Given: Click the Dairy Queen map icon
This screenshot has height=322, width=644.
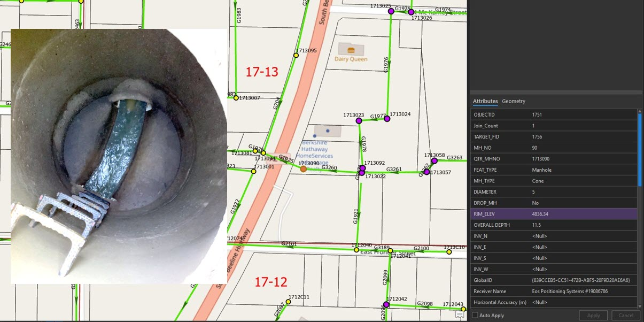Looking at the screenshot, I should click(351, 49).
